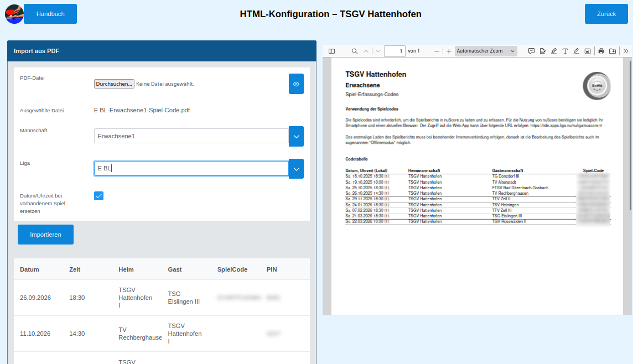Print the PDF document
The width and height of the screenshot is (633, 364).
pos(601,51)
